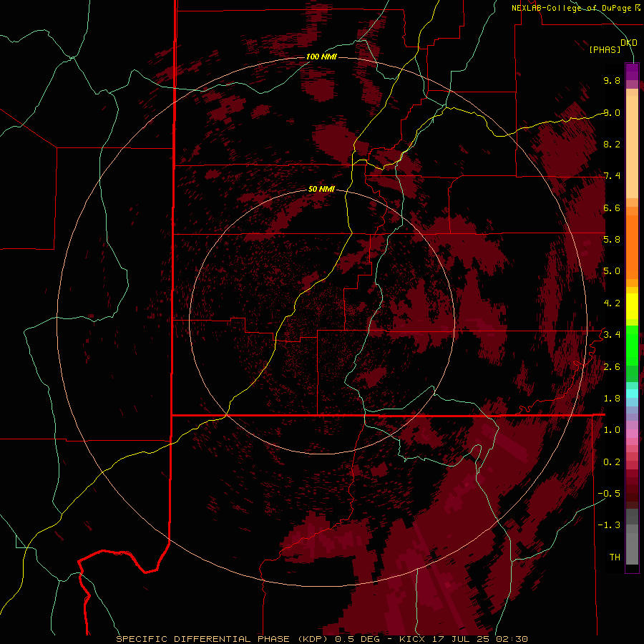Pick the purple top segment of color bar
The image size is (644, 644).
pos(632,72)
